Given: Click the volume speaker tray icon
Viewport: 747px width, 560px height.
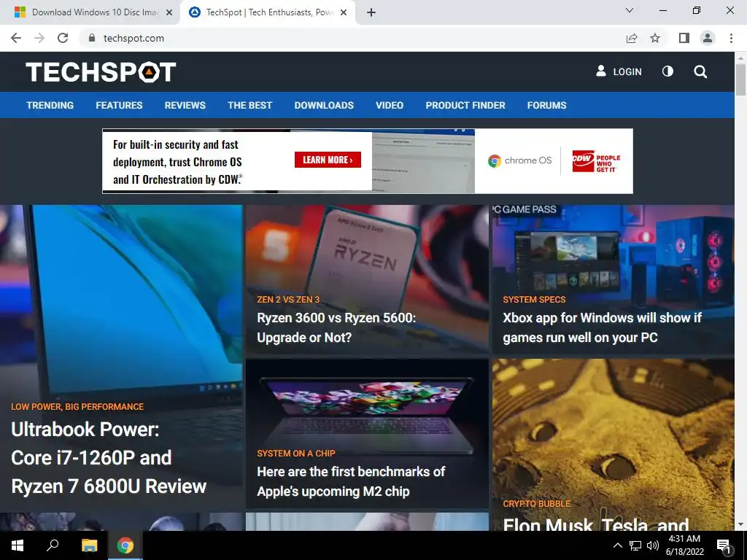Looking at the screenshot, I should click(653, 545).
